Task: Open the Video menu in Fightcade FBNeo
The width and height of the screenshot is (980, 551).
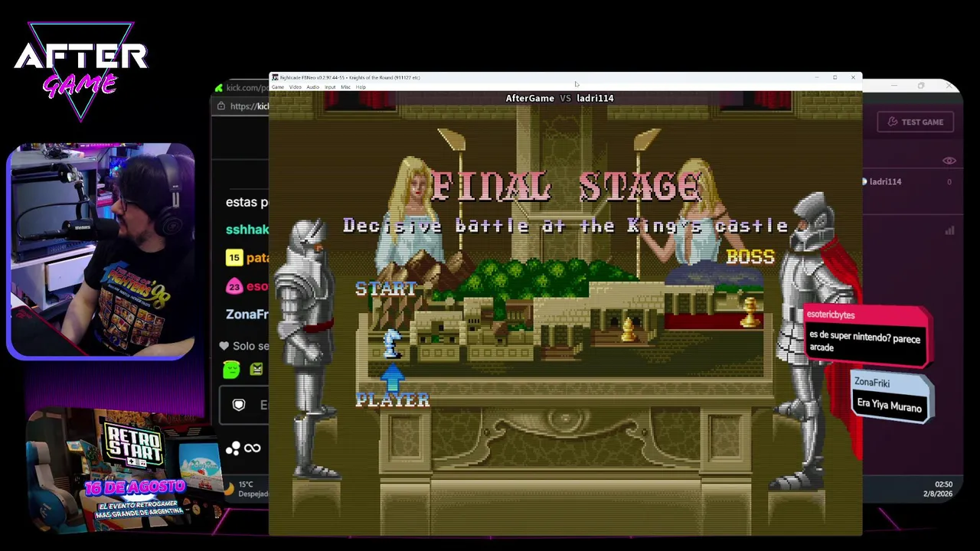Action: (295, 87)
